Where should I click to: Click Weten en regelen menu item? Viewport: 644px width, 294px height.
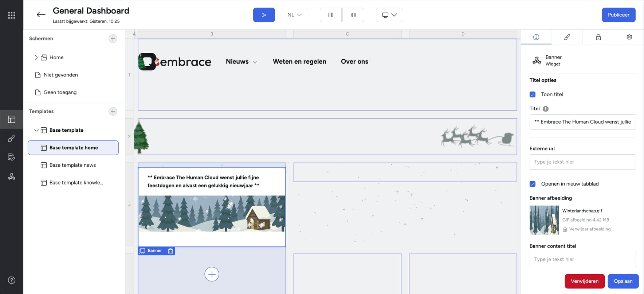(x=299, y=61)
